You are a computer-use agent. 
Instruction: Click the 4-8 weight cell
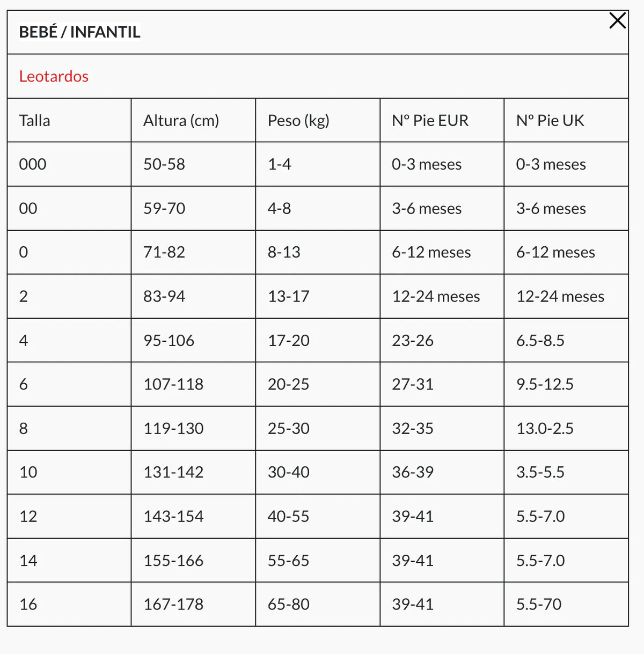coord(279,208)
